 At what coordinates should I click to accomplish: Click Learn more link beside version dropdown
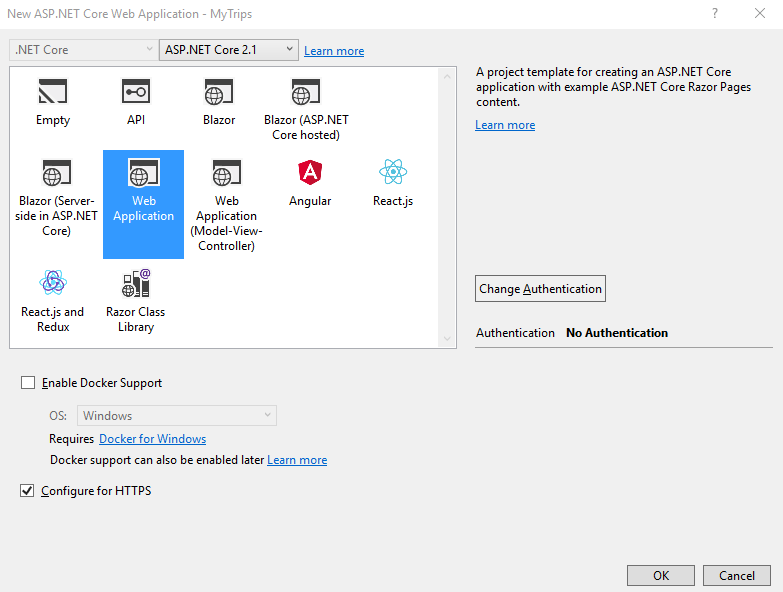[334, 51]
